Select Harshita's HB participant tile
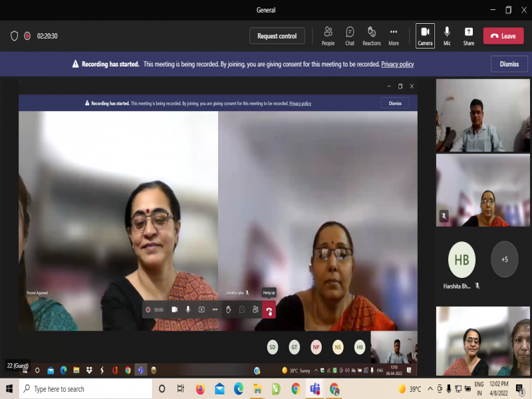 point(462,259)
